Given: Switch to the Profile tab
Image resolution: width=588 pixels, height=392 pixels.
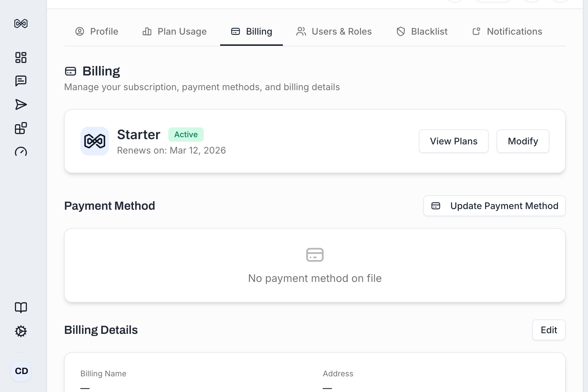Looking at the screenshot, I should [x=98, y=31].
